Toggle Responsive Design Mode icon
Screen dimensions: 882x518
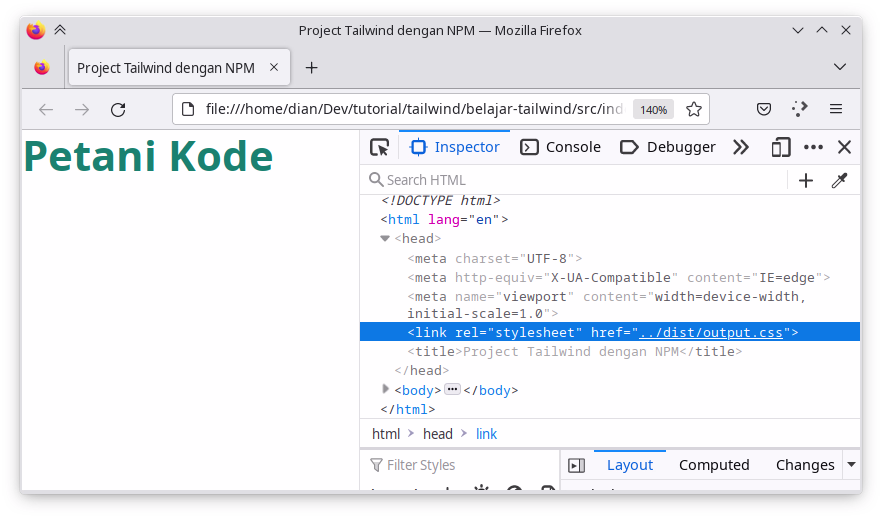[x=781, y=147]
